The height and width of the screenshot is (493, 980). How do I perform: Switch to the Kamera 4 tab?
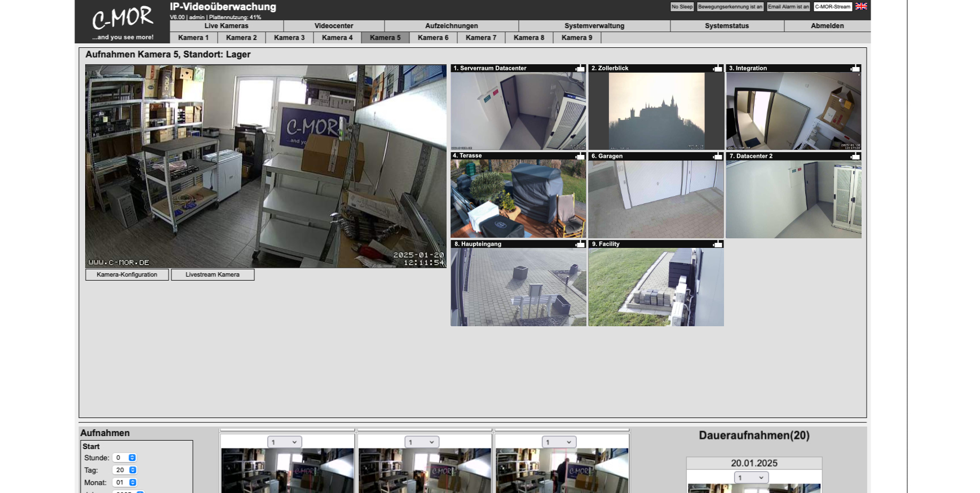tap(337, 38)
